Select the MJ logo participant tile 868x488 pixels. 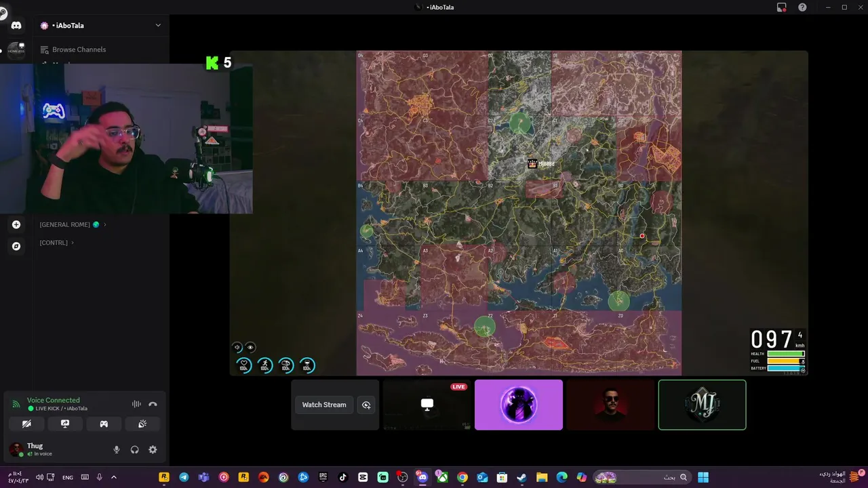(702, 405)
